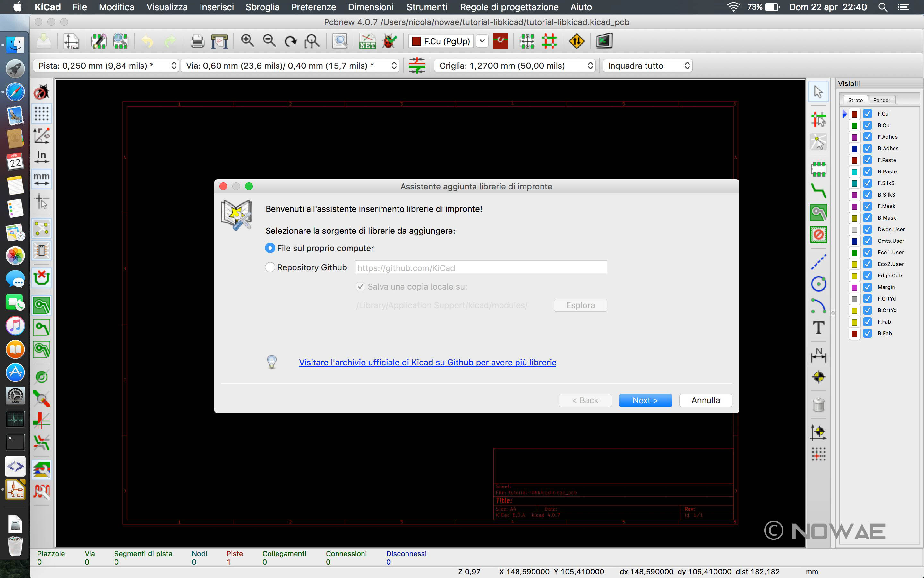
Task: Open the Kicad Github archive link
Action: [427, 363]
